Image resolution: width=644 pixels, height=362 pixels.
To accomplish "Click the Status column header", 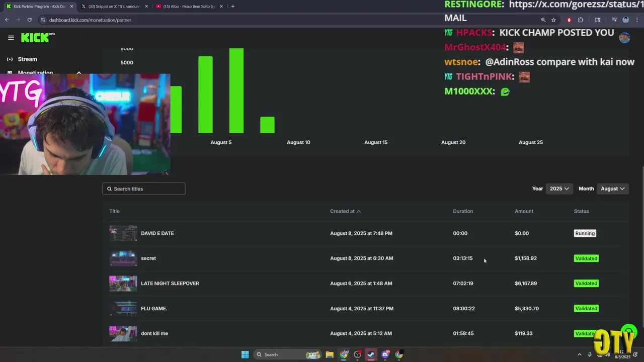I will point(581,211).
